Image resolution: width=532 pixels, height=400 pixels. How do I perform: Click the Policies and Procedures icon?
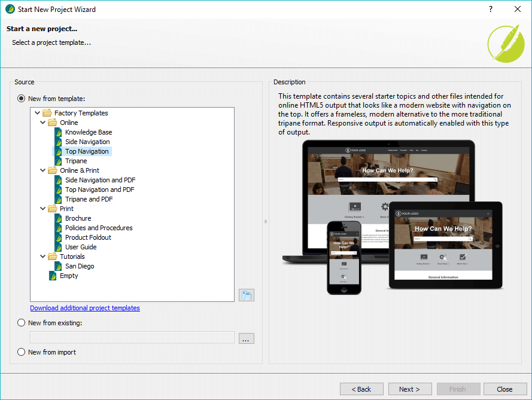[58, 228]
